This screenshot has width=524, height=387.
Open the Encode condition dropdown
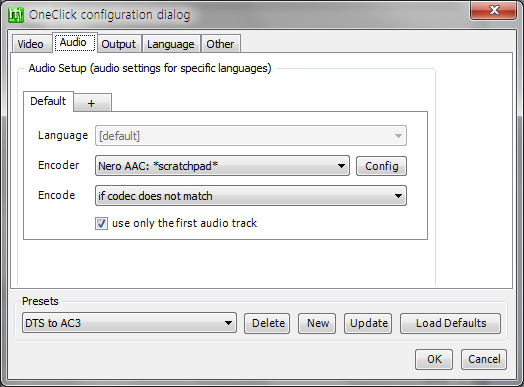coord(251,196)
